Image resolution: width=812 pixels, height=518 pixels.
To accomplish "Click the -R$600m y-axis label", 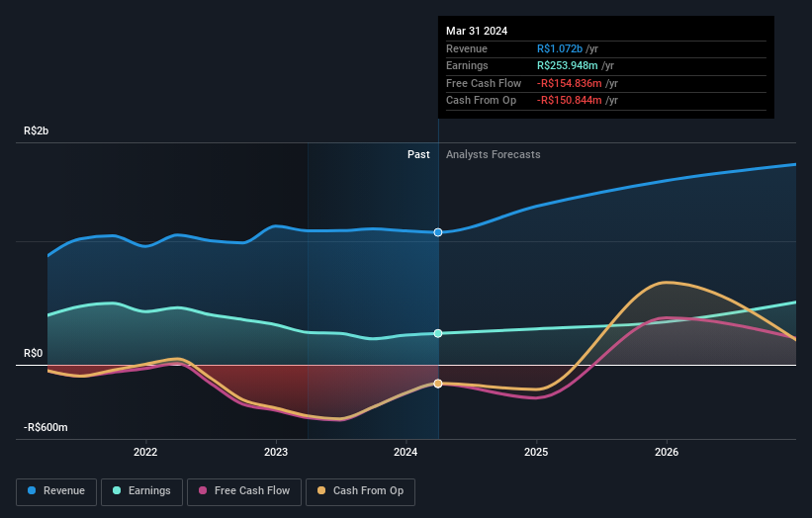I will click(x=45, y=427).
